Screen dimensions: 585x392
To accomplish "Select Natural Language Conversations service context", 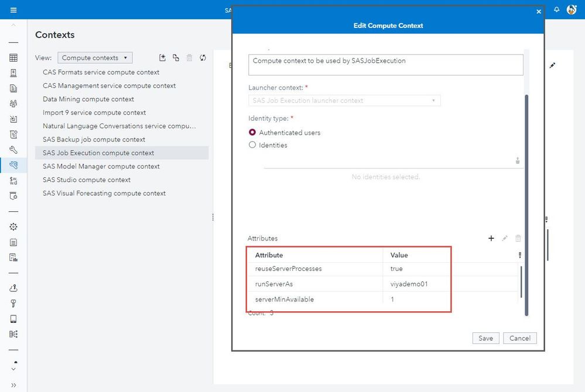I will point(122,126).
